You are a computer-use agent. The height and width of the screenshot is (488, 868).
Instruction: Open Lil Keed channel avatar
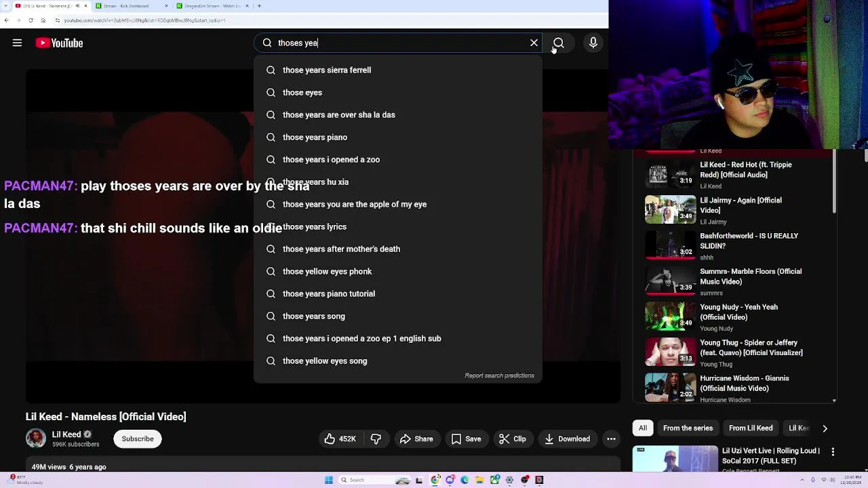(x=35, y=439)
